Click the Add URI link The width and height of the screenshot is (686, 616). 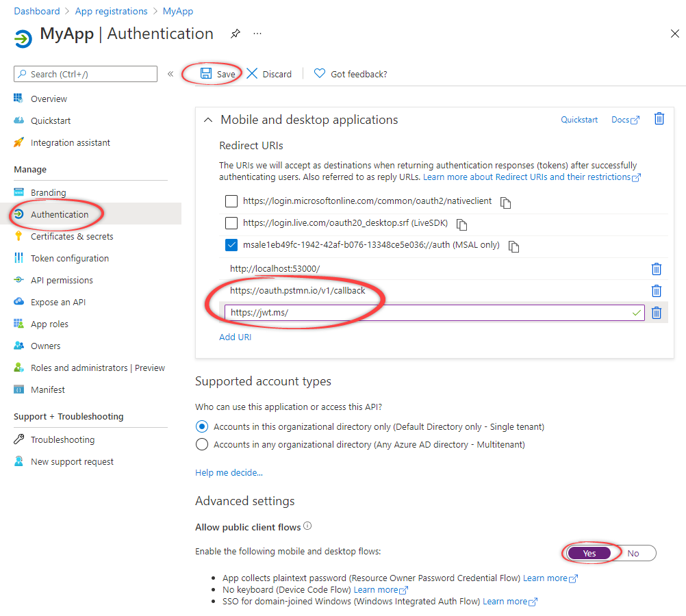[x=235, y=337]
